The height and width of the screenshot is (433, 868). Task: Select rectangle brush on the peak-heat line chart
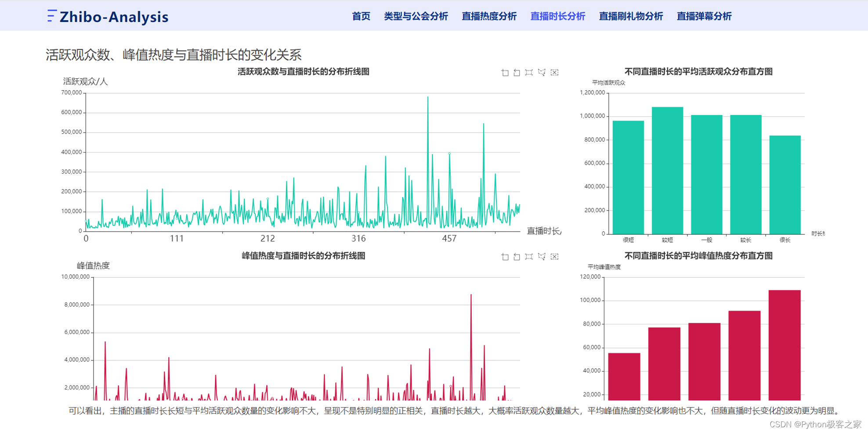(529, 257)
